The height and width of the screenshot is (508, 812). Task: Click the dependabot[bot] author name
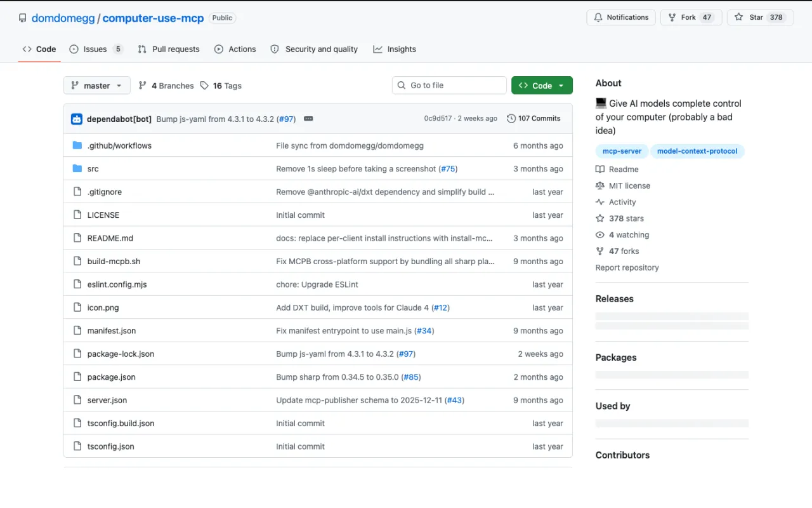[119, 119]
